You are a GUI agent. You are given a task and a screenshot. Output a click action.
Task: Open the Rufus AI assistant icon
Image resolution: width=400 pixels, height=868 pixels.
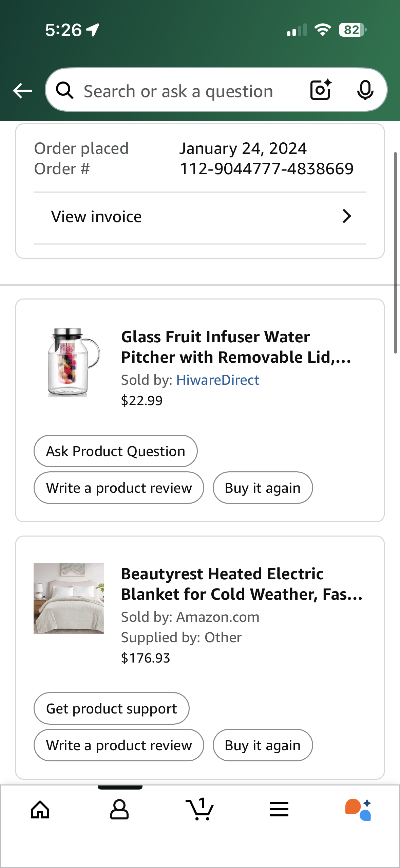tap(358, 810)
